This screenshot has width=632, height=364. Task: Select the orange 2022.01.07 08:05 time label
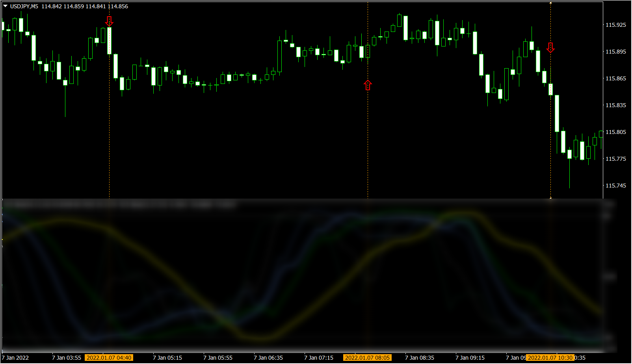368,358
